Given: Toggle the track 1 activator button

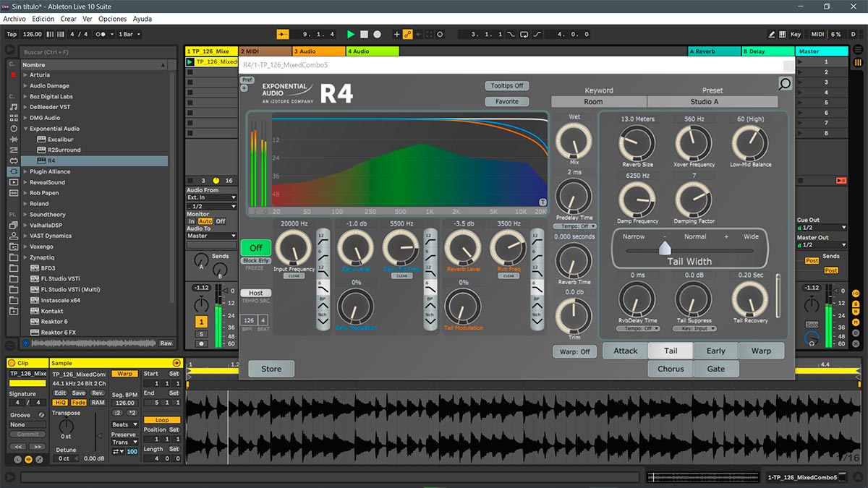Looking at the screenshot, I should (202, 321).
